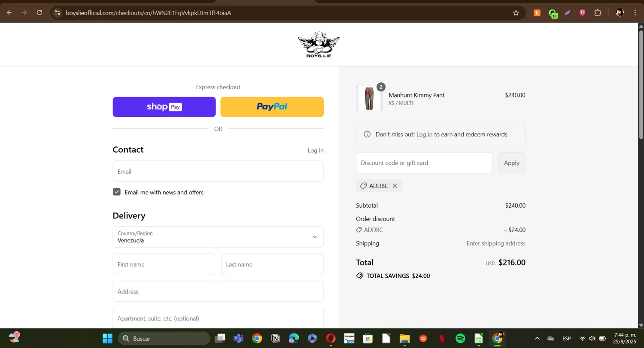Uncheck Email me with news and offers
This screenshot has height=348, width=644.
(117, 192)
